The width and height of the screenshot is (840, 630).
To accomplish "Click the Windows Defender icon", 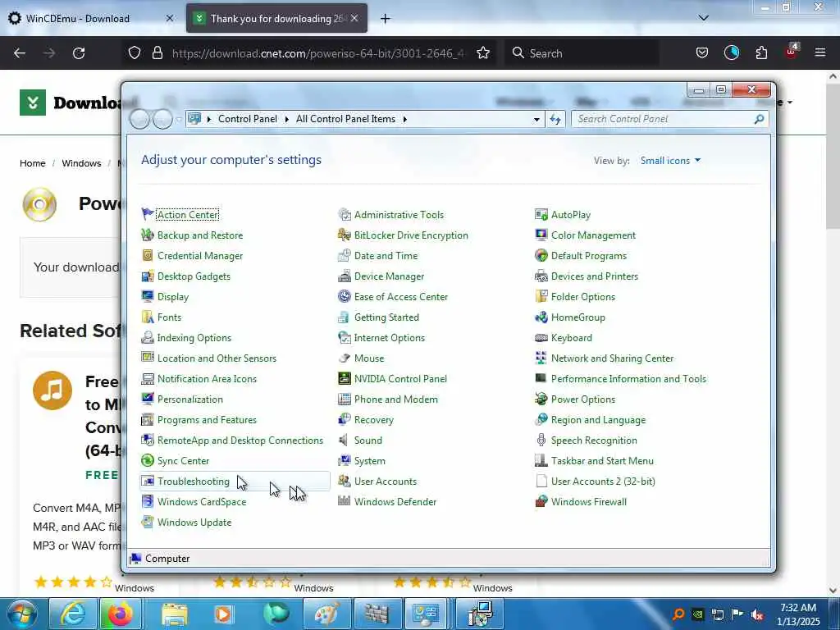I will click(x=345, y=502).
